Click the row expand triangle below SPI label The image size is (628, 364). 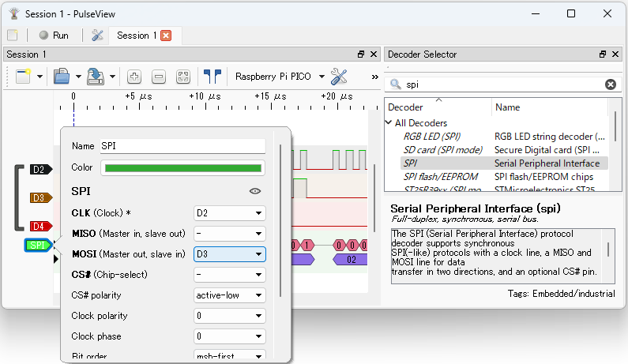[55, 259]
